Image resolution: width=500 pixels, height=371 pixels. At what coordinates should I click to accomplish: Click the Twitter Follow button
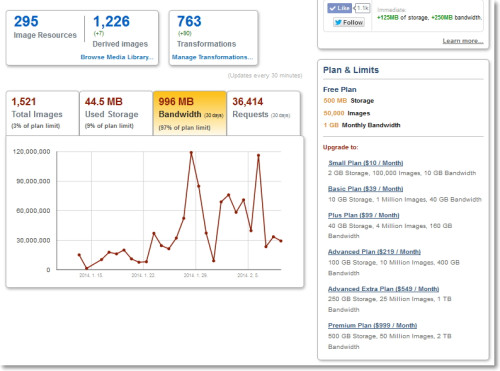coord(349,22)
